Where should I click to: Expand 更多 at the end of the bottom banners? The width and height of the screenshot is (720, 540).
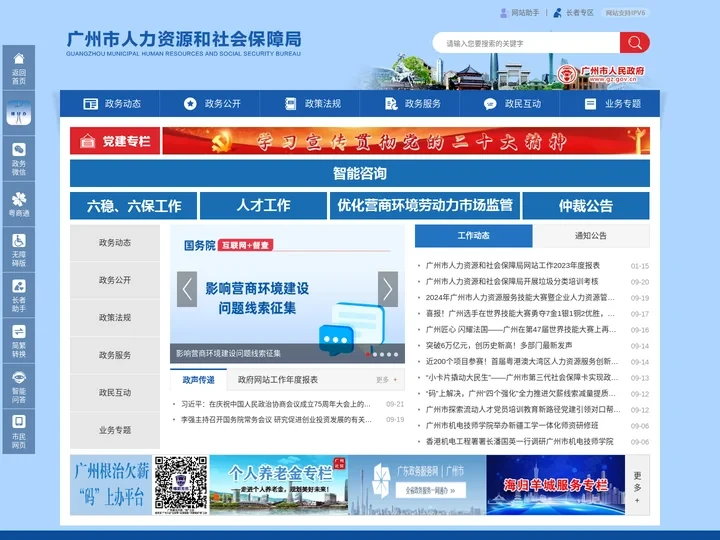(637, 485)
